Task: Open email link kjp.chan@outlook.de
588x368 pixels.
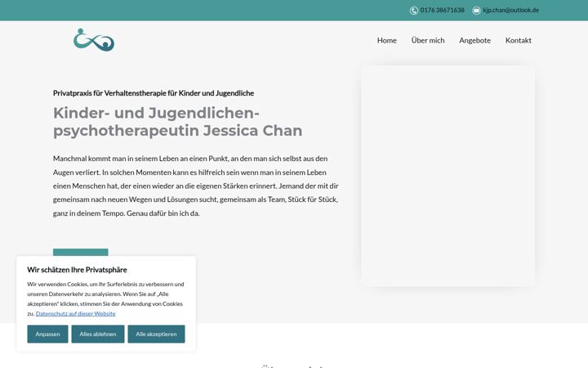Action: (x=510, y=10)
